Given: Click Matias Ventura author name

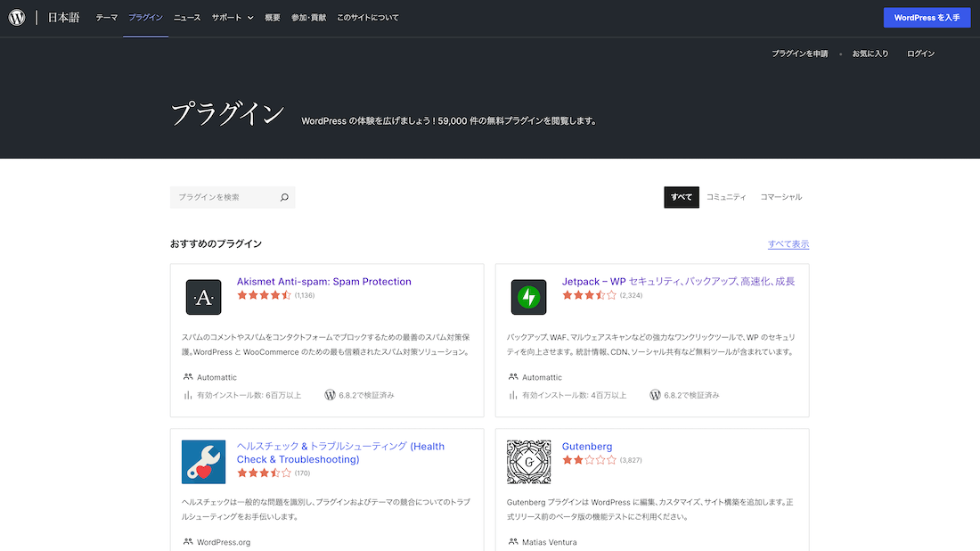Looking at the screenshot, I should pyautogui.click(x=550, y=542).
